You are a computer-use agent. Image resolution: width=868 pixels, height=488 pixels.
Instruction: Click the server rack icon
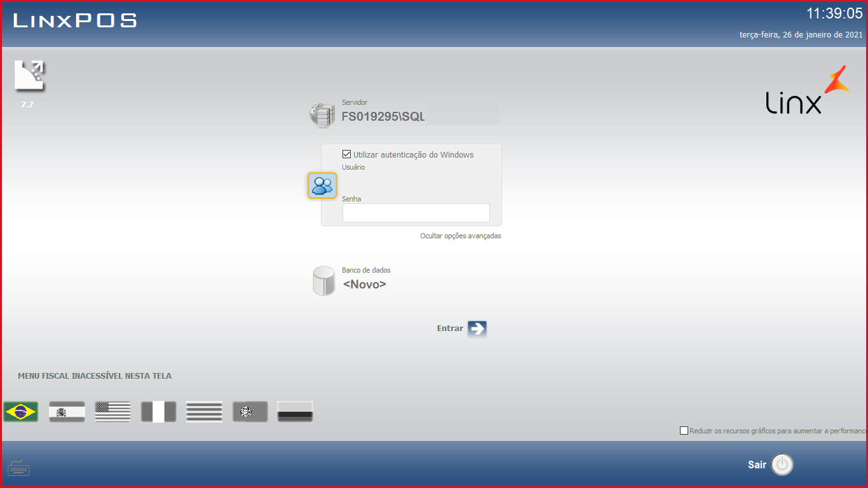point(322,115)
